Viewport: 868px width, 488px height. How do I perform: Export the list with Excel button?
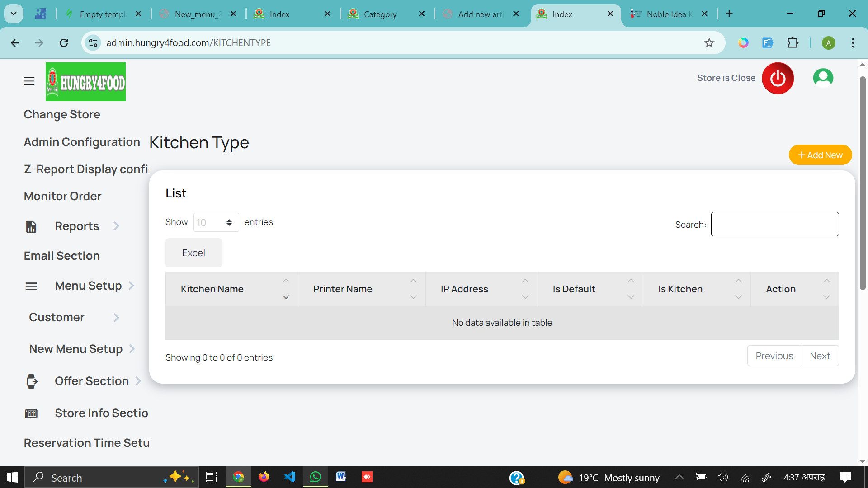[193, 253]
